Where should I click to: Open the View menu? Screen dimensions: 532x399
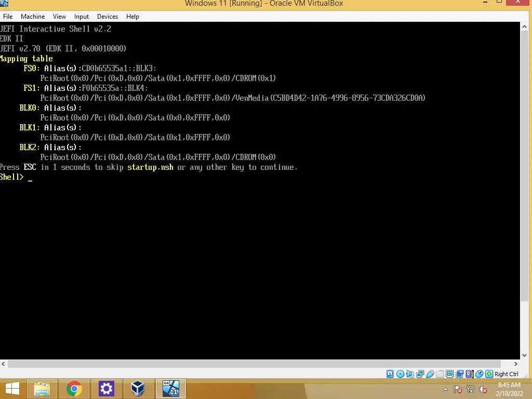59,16
